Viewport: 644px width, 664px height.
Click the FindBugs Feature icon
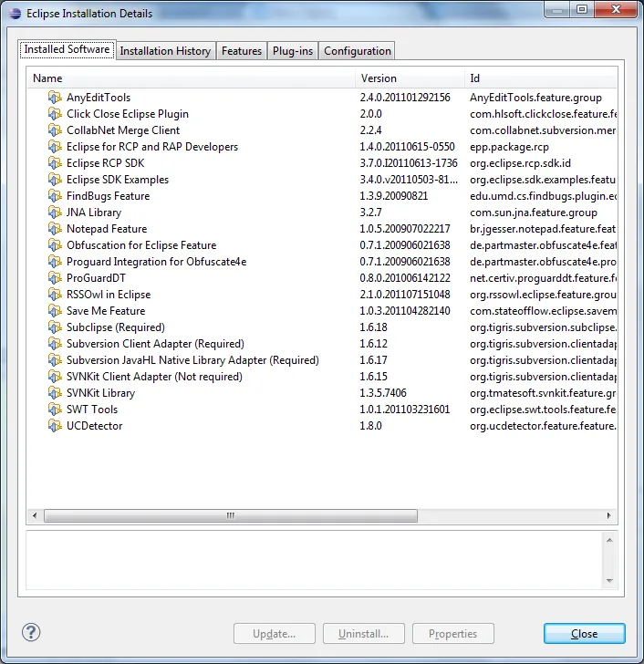pyautogui.click(x=54, y=196)
